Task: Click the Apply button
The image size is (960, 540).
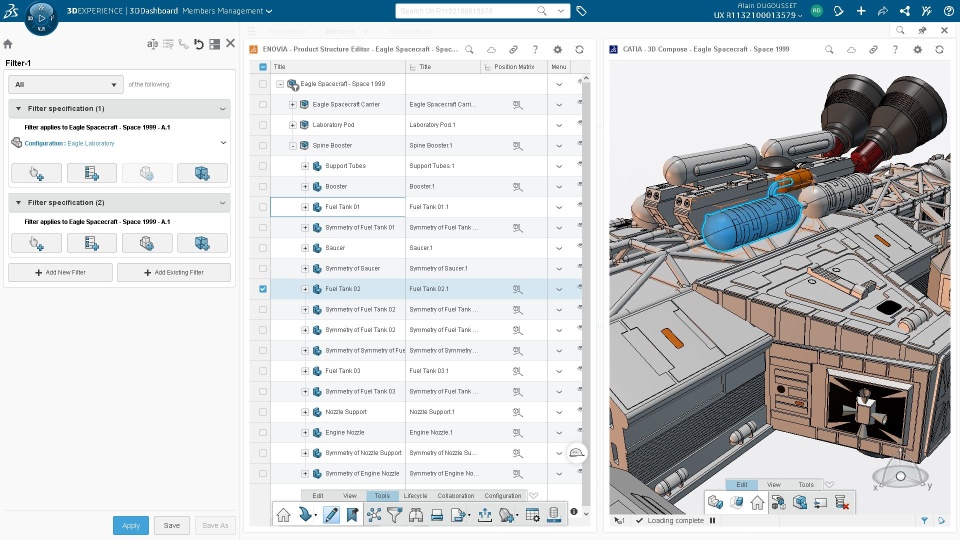Action: click(131, 525)
